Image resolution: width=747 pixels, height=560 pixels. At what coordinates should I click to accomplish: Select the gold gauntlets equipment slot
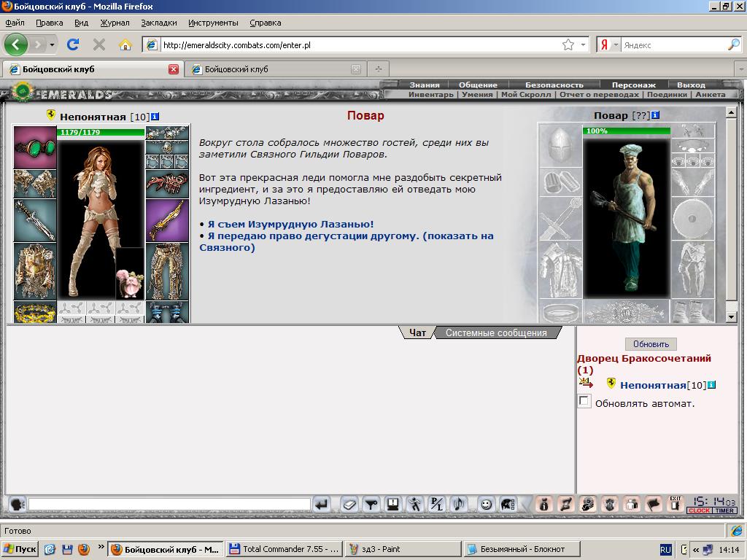click(x=35, y=184)
